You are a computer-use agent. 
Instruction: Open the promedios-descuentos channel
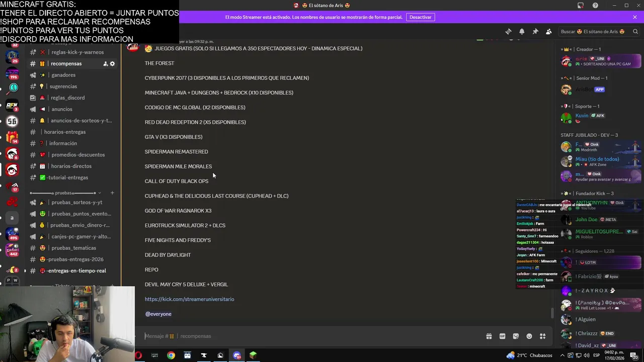[72, 155]
